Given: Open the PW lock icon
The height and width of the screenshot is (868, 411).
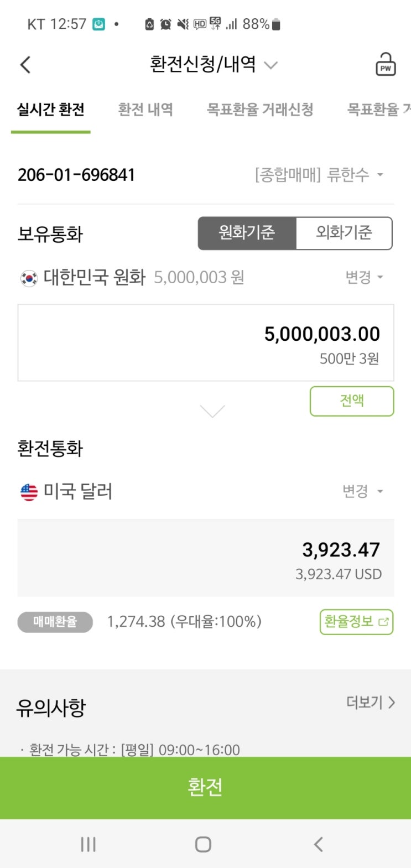Looking at the screenshot, I should click(x=385, y=65).
